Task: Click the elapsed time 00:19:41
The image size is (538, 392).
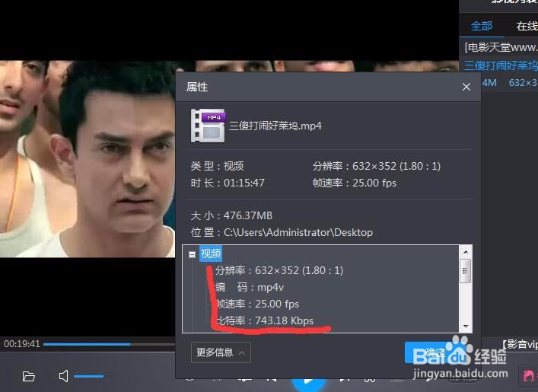Action: coord(22,343)
